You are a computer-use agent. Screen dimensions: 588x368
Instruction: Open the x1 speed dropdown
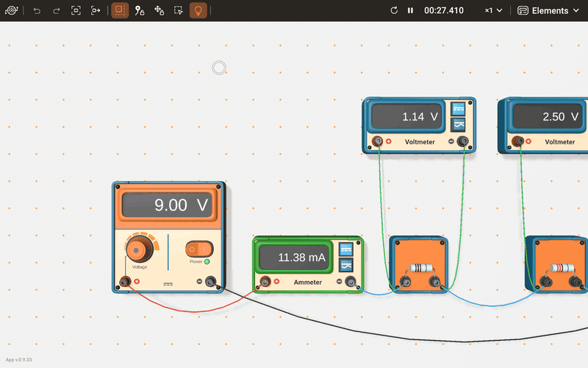pos(493,10)
